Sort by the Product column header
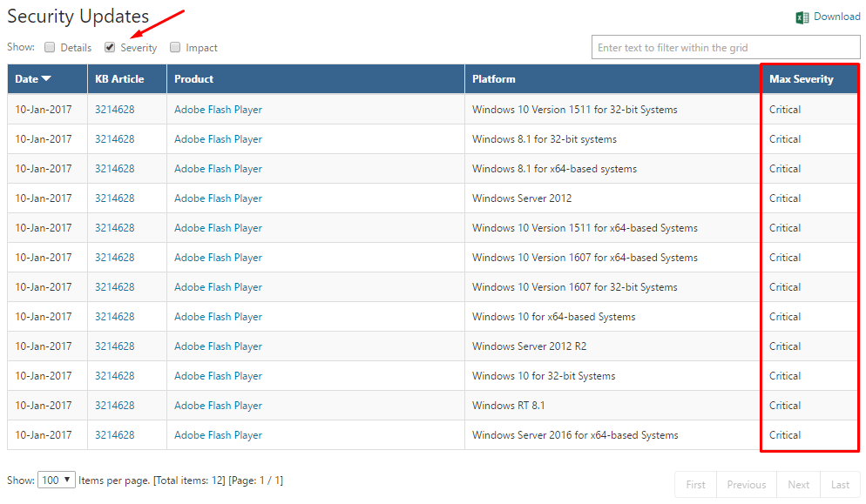The height and width of the screenshot is (504, 866). pyautogui.click(x=194, y=79)
